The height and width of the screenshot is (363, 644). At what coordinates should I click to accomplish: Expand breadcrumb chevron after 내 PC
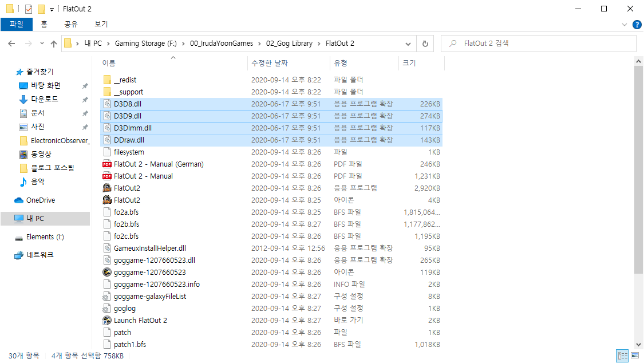click(x=108, y=44)
